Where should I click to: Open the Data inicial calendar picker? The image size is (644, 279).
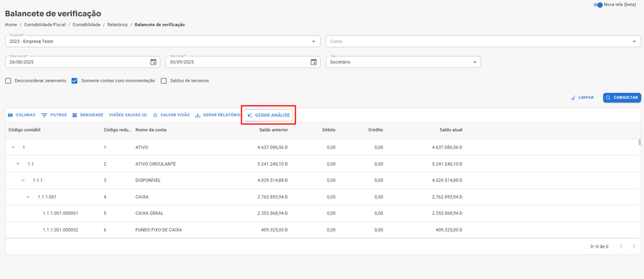pyautogui.click(x=153, y=62)
